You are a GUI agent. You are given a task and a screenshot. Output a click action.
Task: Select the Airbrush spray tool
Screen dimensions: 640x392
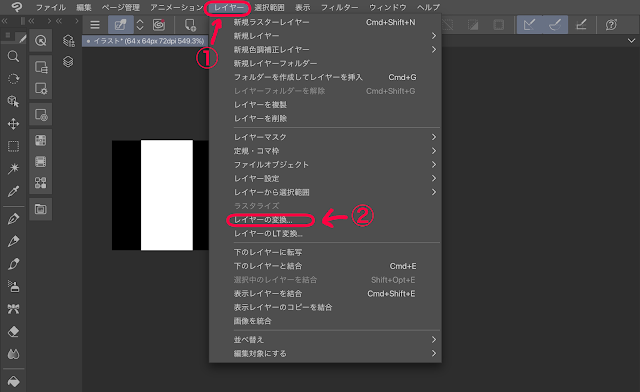[x=13, y=286]
